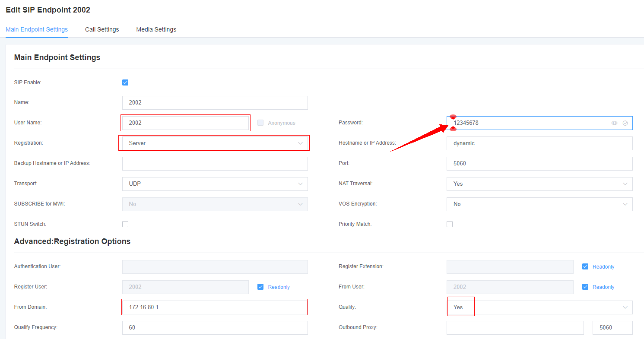Enable the Priority Match checkbox

[x=450, y=224]
